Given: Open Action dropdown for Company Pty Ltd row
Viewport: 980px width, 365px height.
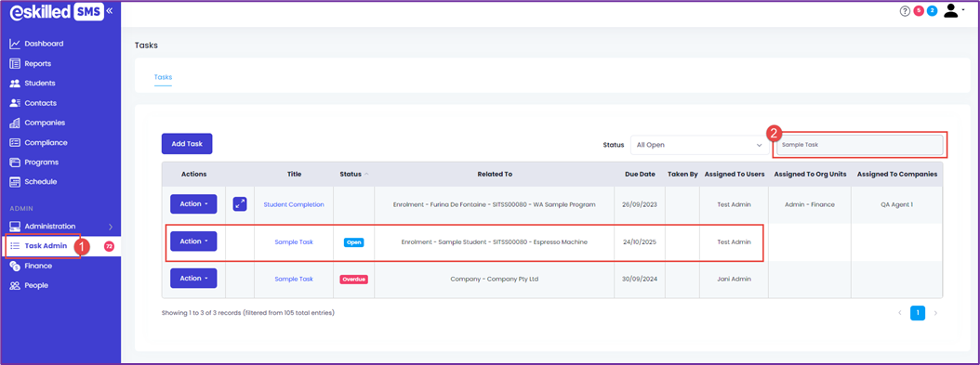Looking at the screenshot, I should point(193,279).
